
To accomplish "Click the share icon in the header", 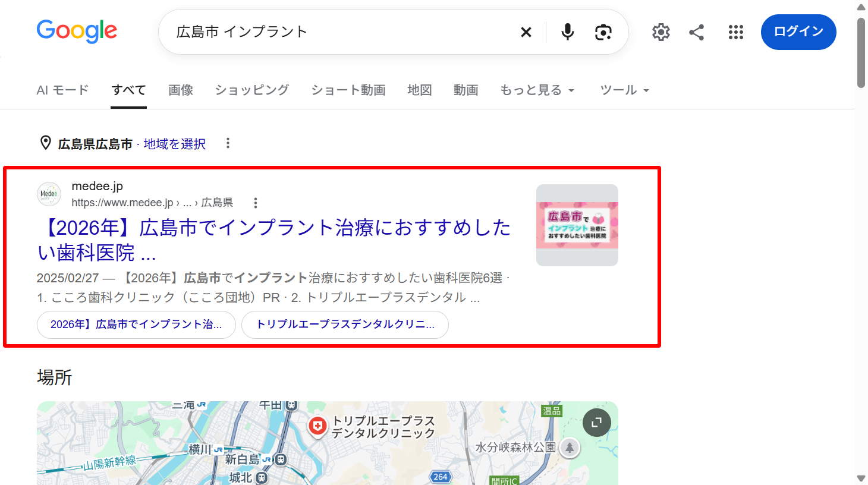I will [697, 32].
